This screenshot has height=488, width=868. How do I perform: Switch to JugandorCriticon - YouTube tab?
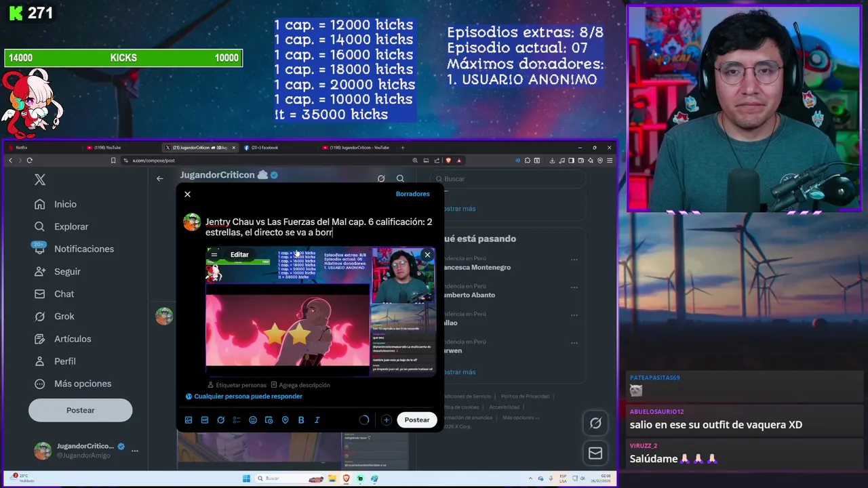(x=357, y=148)
